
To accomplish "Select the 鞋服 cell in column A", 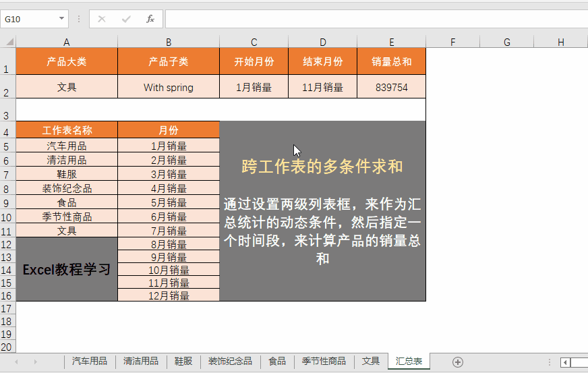I will pyautogui.click(x=67, y=174).
